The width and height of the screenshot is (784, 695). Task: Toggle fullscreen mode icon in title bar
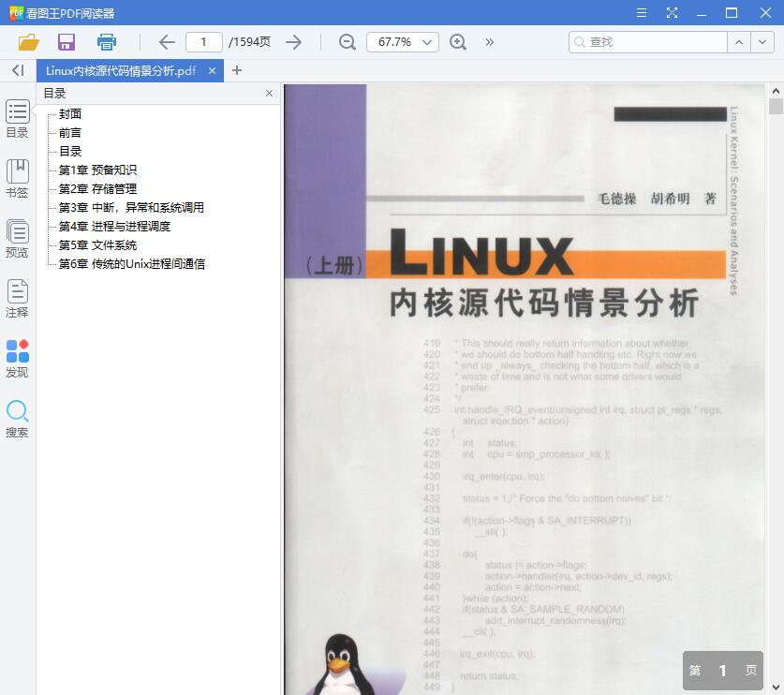(672, 13)
